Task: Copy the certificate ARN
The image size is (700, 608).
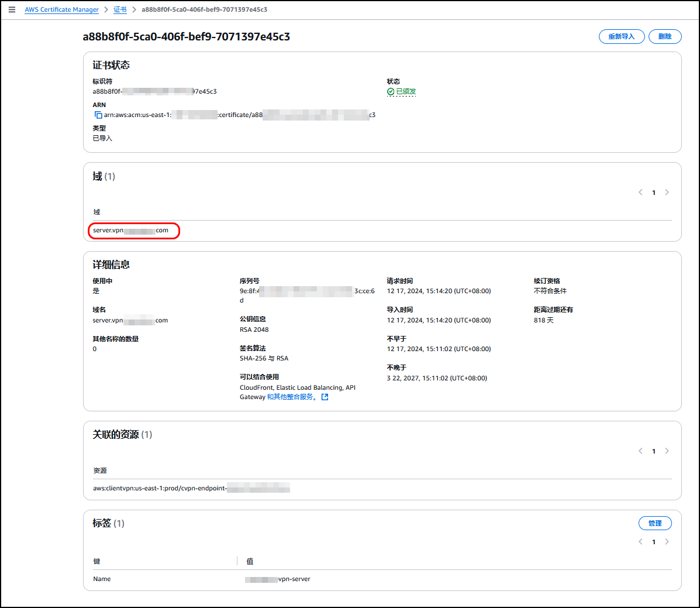Action: pos(98,115)
